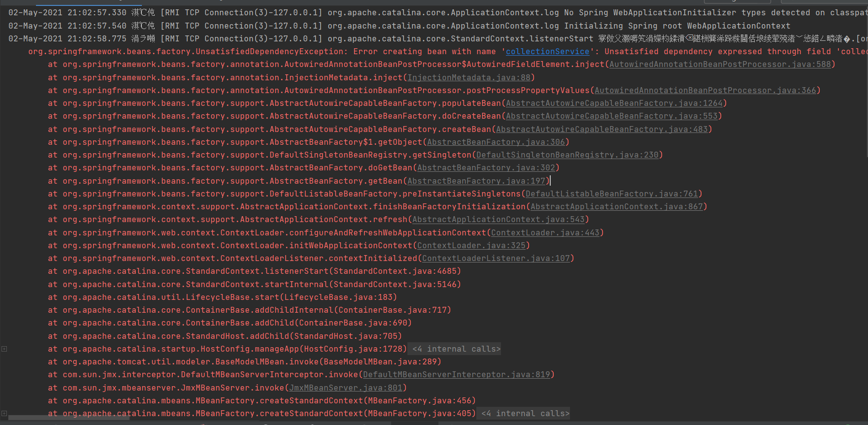The height and width of the screenshot is (425, 868).
Task: Open DefaultSingletonBeanRegistry.java:230 link
Action: [x=567, y=155]
